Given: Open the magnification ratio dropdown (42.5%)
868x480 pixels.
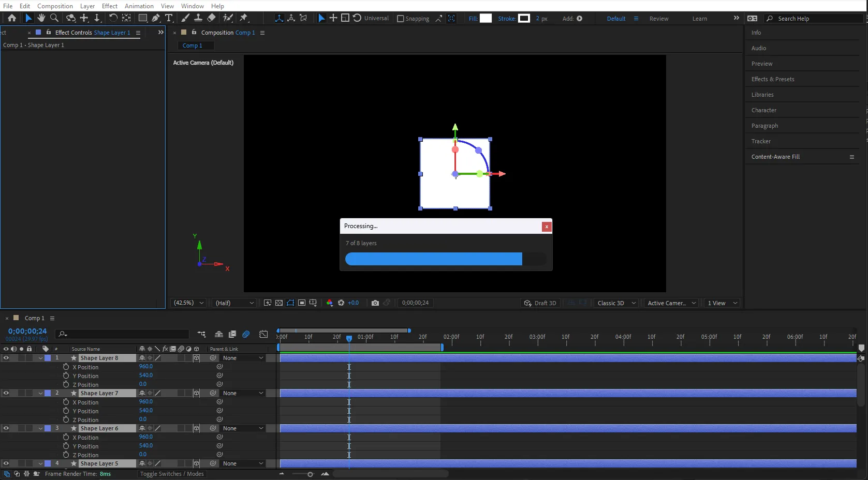Looking at the screenshot, I should [188, 303].
